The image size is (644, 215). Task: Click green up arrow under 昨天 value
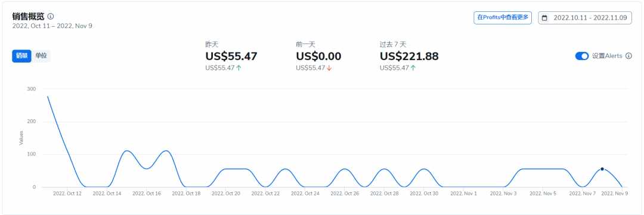click(x=239, y=68)
